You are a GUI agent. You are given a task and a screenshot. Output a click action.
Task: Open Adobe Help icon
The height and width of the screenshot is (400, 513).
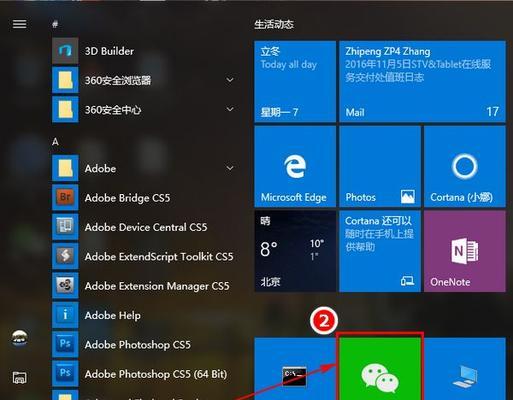pos(65,315)
